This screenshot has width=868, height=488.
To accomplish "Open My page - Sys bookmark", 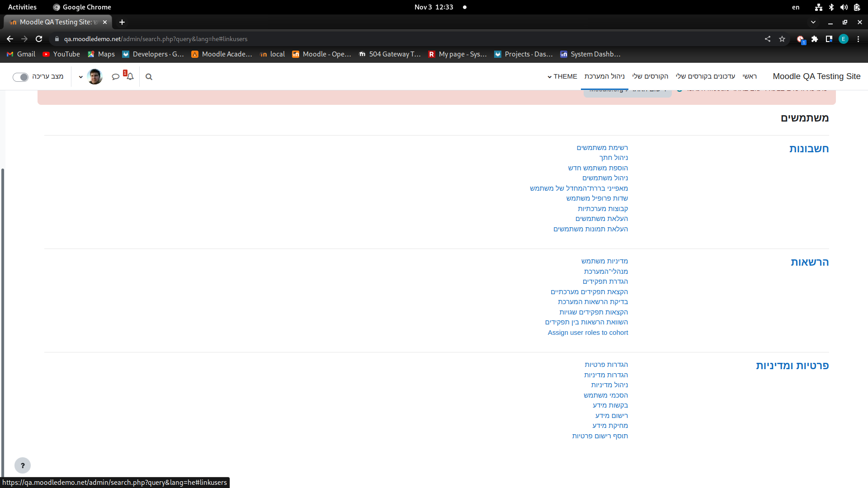I will pyautogui.click(x=458, y=54).
